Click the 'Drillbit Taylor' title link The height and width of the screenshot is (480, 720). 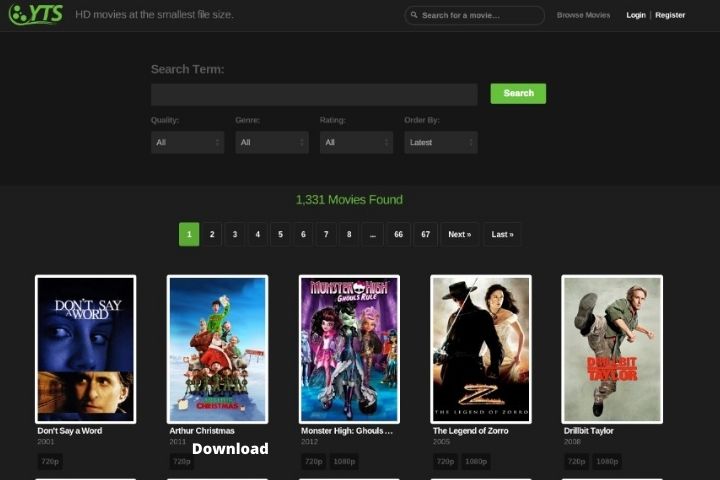(589, 431)
